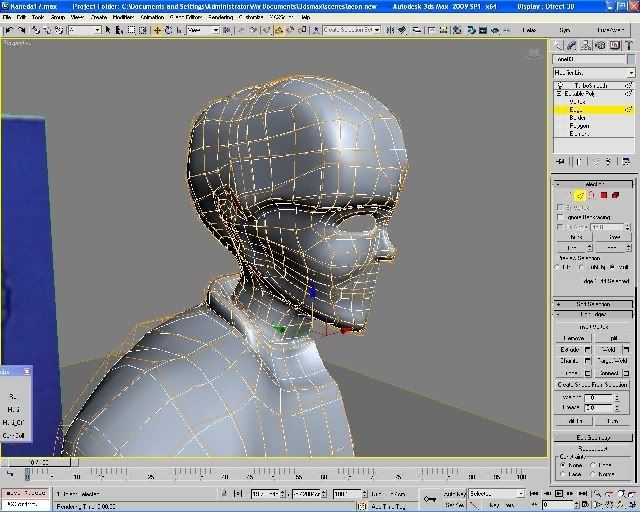Screen dimensions: 640x512
Task: Click the Chamfer button in Edit Edges
Action: click(571, 360)
